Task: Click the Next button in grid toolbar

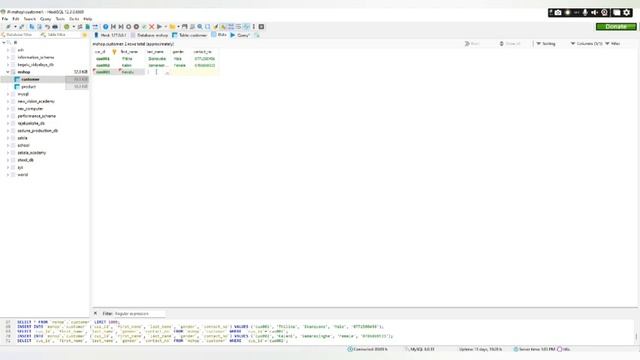Action: (472, 44)
